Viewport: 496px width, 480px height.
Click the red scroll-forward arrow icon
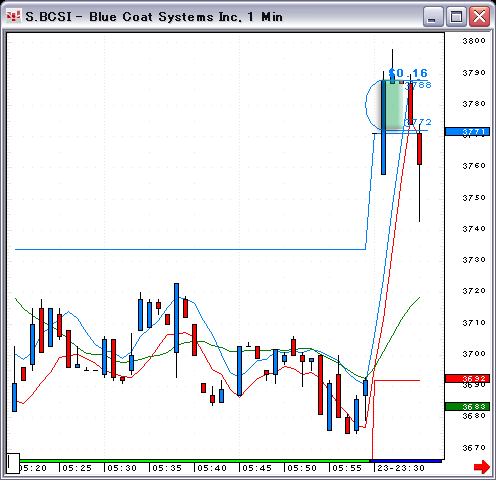[482, 467]
